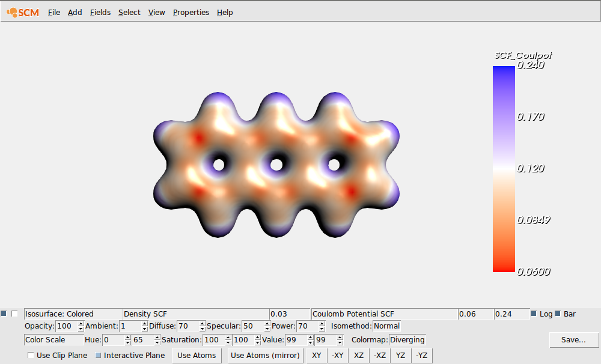Click the Use Atoms button
The image size is (601, 364).
point(197,355)
